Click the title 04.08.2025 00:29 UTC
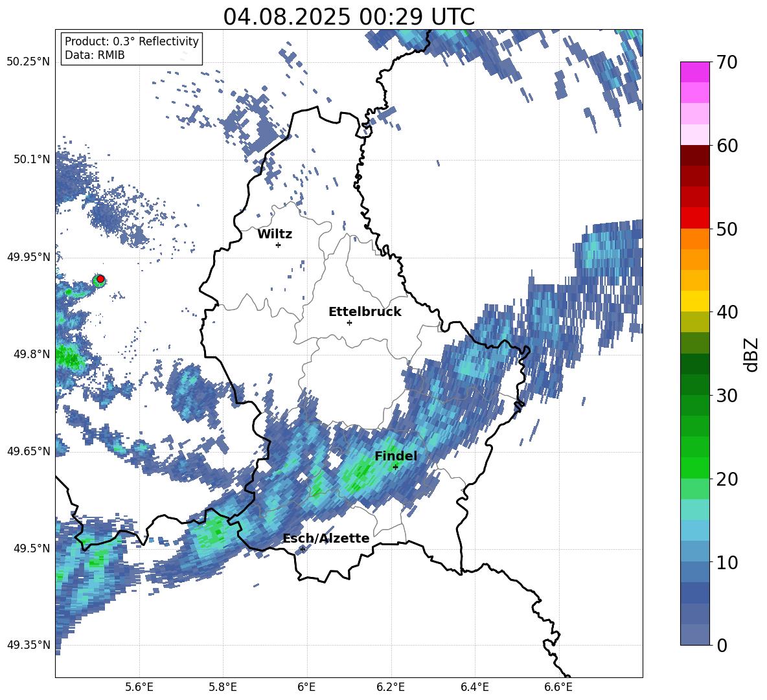This screenshot has height=700, width=767. (349, 17)
